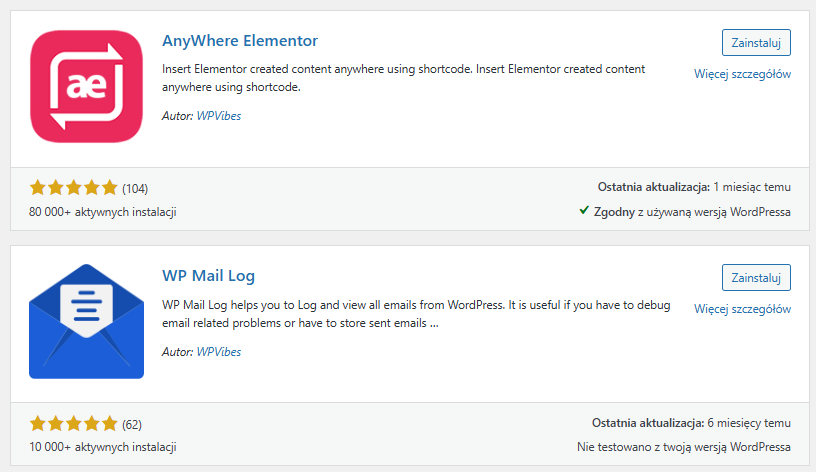This screenshot has width=816, height=472.
Task: Click the (62) ratings count
Action: (x=132, y=423)
